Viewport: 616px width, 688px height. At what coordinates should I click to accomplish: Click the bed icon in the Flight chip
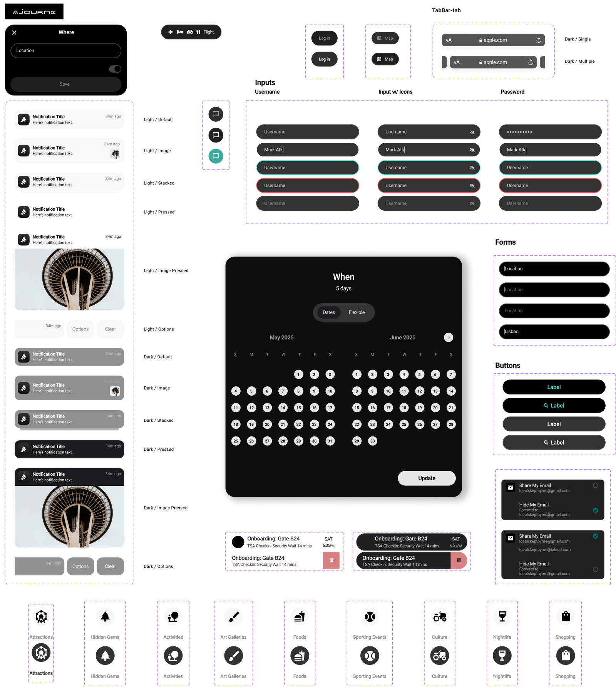(180, 32)
